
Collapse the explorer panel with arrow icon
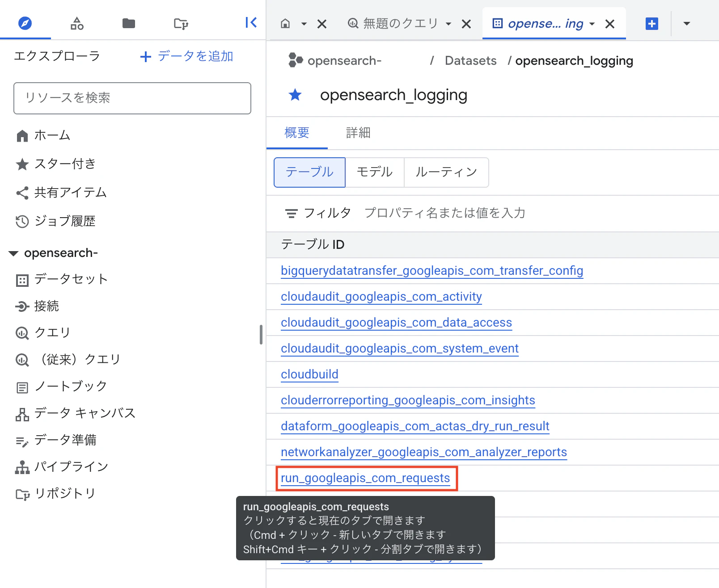click(x=251, y=22)
